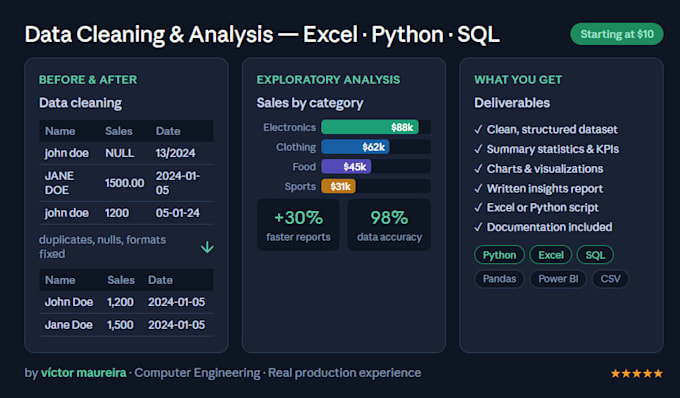Click the 05-01-24 date cell
This screenshot has height=398, width=680.
(x=177, y=213)
